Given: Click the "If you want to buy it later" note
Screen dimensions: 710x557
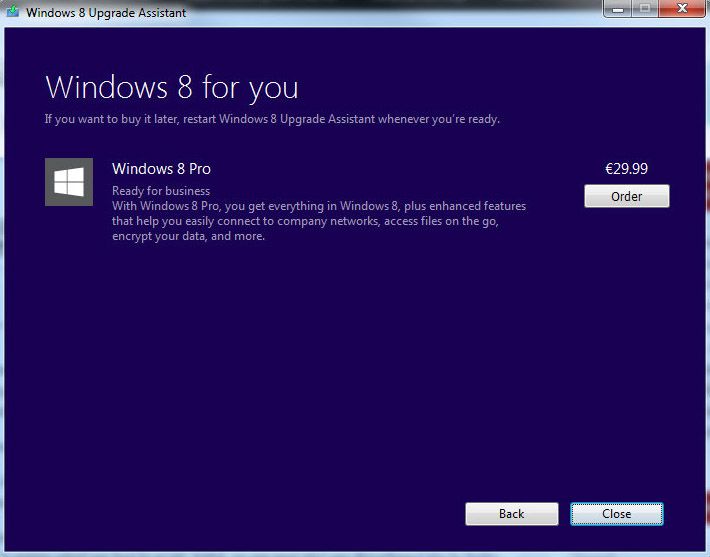Looking at the screenshot, I should pyautogui.click(x=272, y=119).
